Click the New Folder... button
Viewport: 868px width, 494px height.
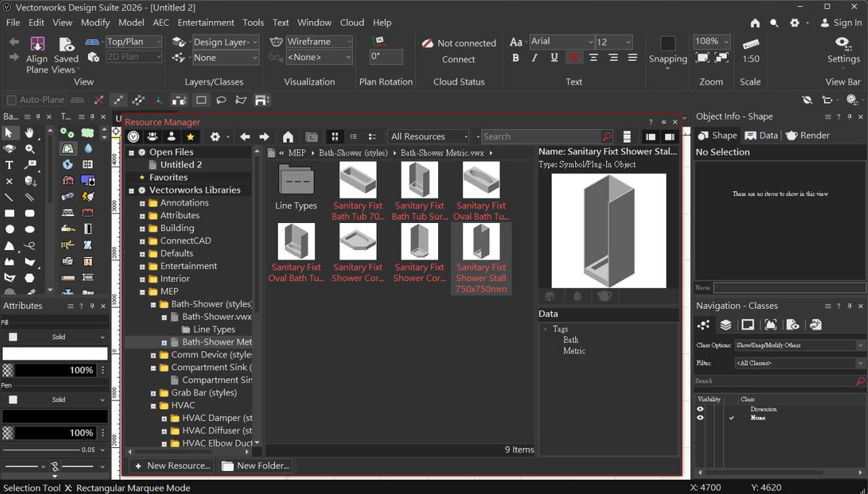point(256,466)
